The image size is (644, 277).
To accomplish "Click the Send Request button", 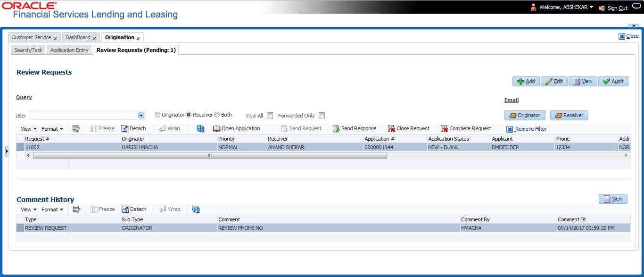I will point(301,128).
